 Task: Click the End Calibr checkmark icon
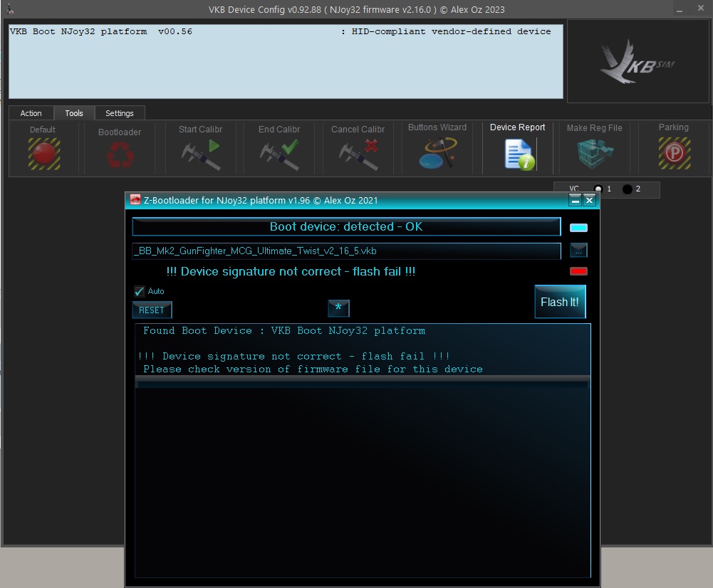pos(279,154)
